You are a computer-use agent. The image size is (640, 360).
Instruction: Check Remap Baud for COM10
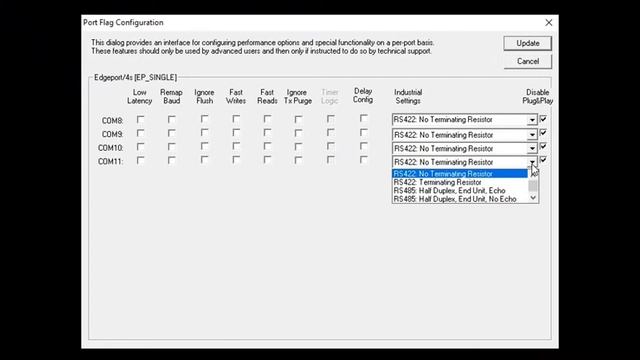point(171,147)
